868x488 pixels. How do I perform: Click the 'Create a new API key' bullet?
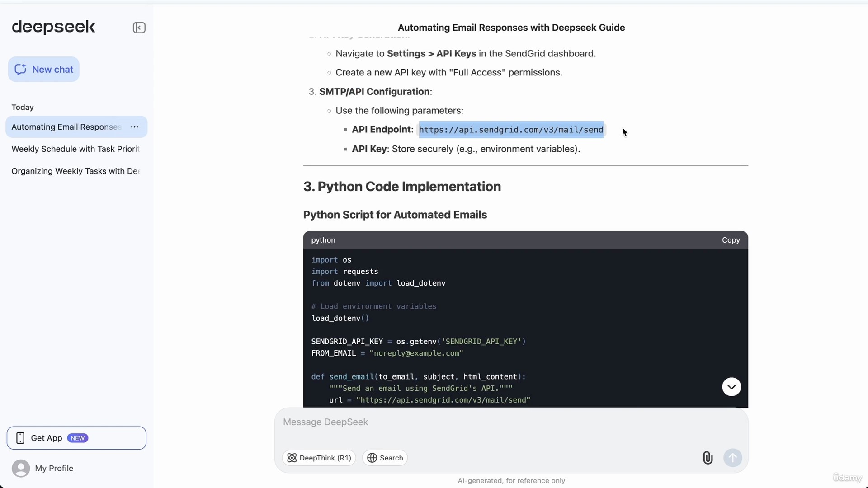[448, 73]
